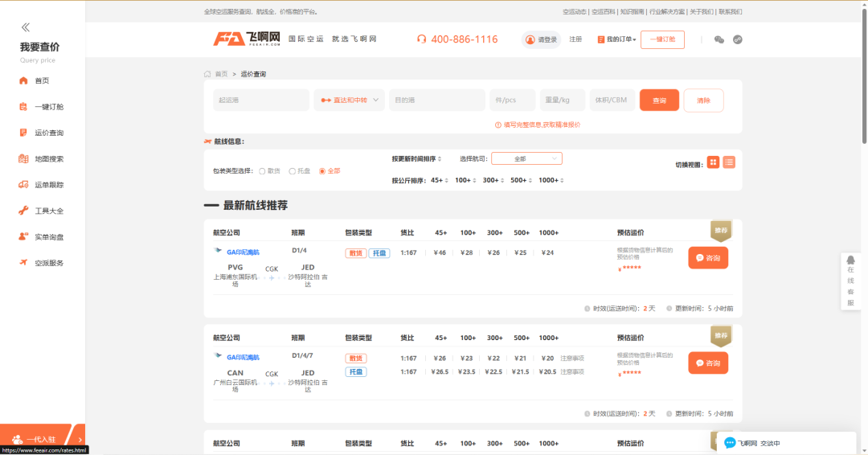Click 散货 tag in PVG route
Viewport: 868px width, 455px height.
coord(355,253)
